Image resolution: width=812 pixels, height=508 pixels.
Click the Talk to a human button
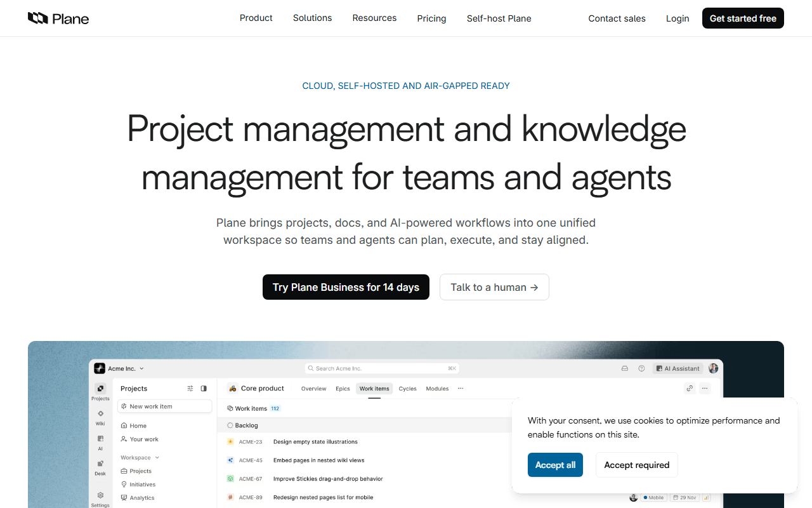494,287
